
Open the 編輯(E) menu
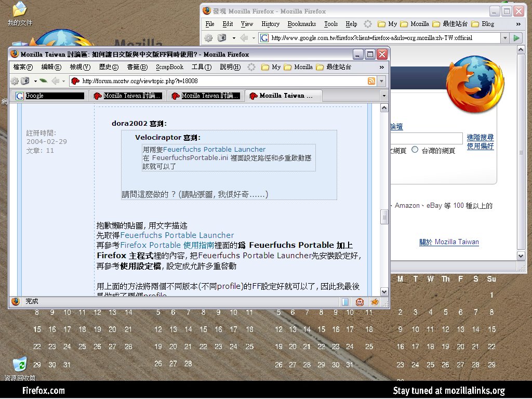coord(51,67)
